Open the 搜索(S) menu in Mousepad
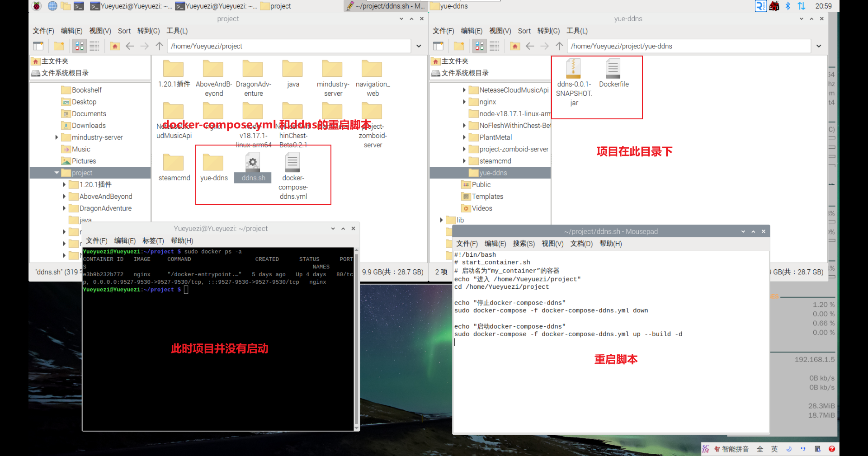Viewport: 868px width, 456px height. (524, 244)
